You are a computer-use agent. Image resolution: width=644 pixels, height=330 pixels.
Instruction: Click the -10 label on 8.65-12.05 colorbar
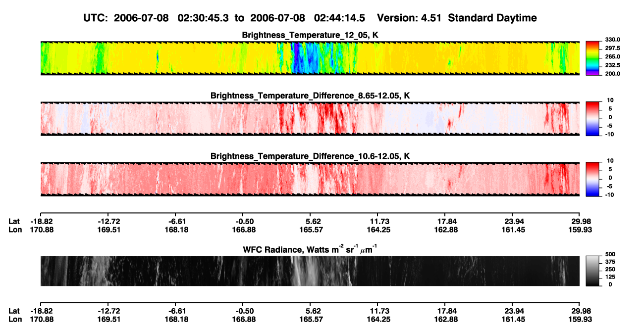coord(610,134)
